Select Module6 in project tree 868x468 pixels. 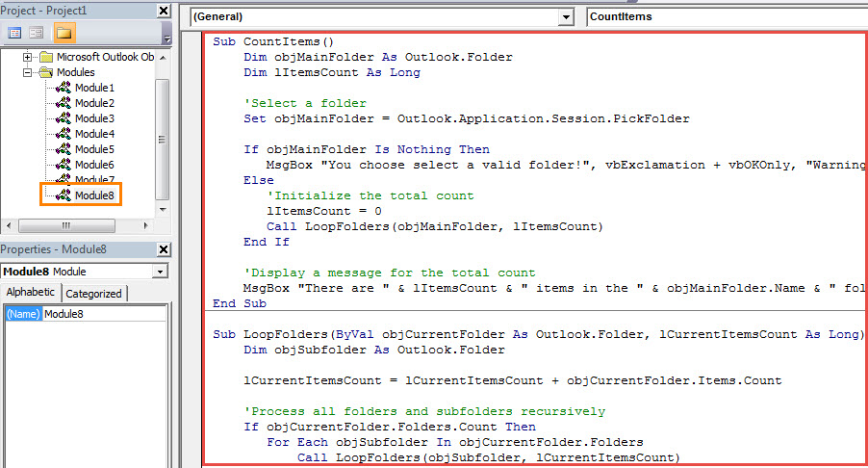coord(94,165)
